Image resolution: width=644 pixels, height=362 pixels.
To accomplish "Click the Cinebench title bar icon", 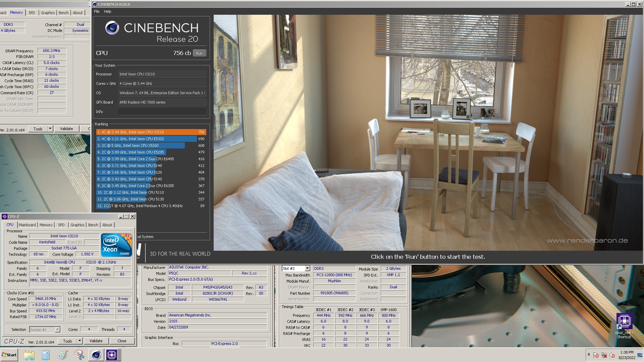I will pyautogui.click(x=95, y=4).
